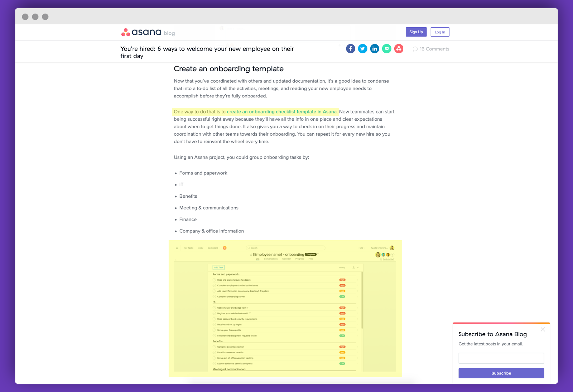Click the 'Meeting & communications' bullet item
Image resolution: width=573 pixels, height=392 pixels.
click(209, 208)
